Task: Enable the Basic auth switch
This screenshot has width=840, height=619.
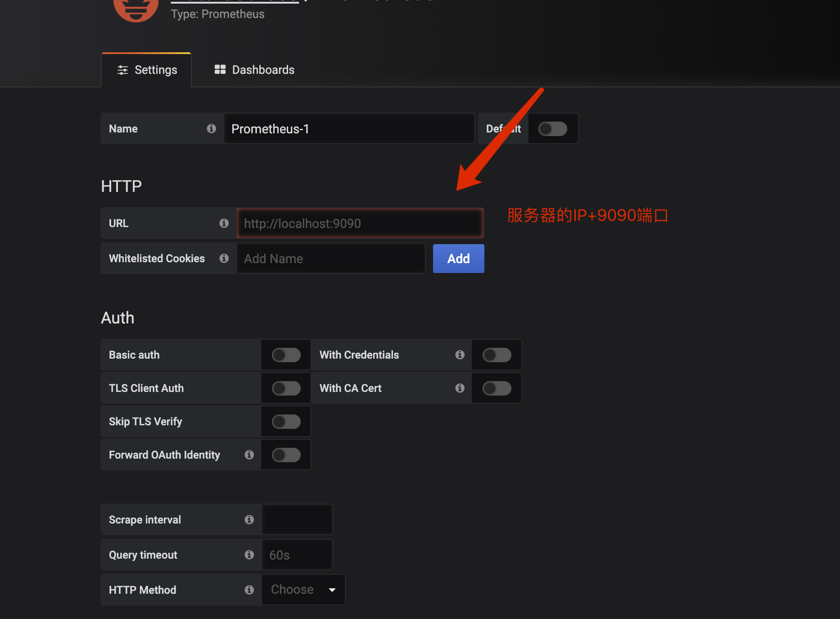Action: pos(286,355)
